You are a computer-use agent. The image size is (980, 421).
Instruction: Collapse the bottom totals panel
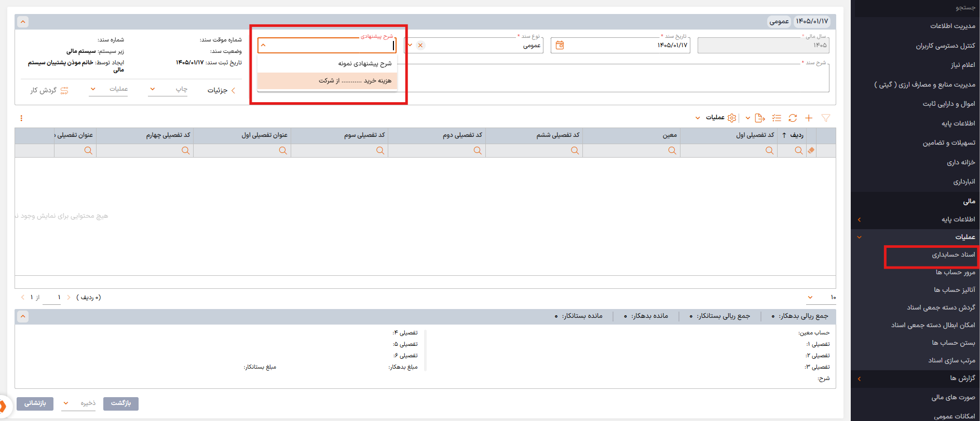pos(22,316)
